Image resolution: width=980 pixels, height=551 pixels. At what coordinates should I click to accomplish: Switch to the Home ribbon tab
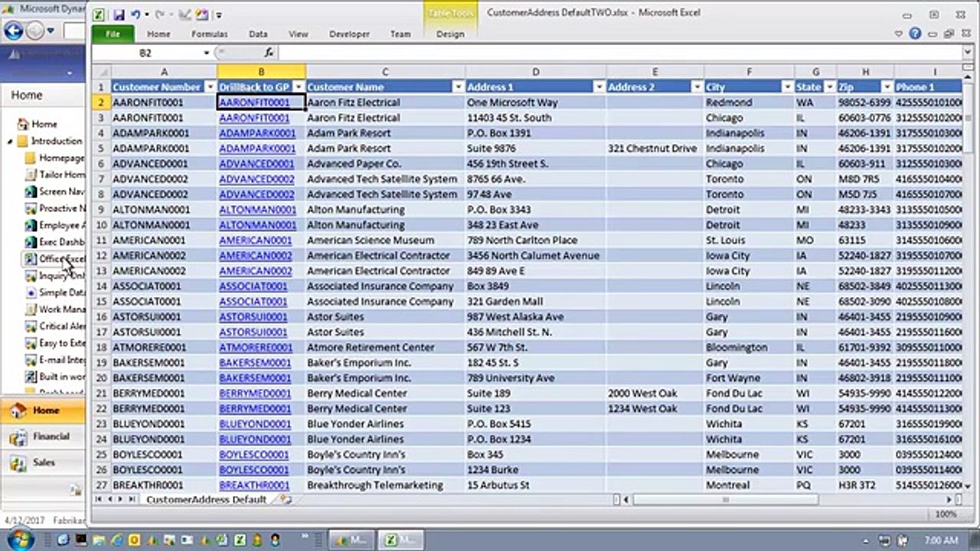[158, 34]
